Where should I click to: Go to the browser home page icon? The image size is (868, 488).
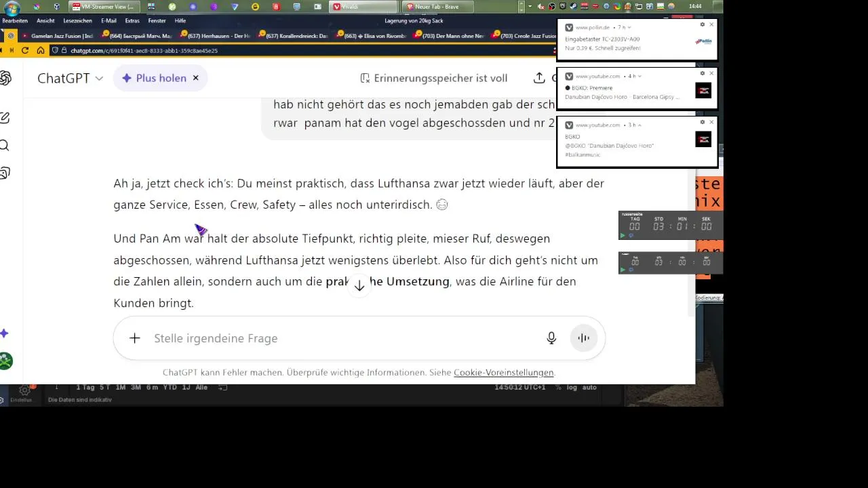(41, 50)
